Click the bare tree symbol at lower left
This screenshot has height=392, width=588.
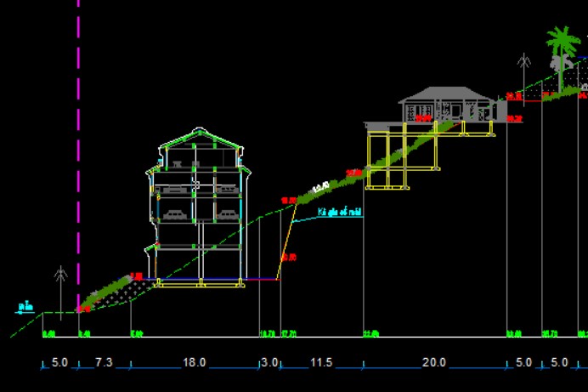tap(60, 287)
